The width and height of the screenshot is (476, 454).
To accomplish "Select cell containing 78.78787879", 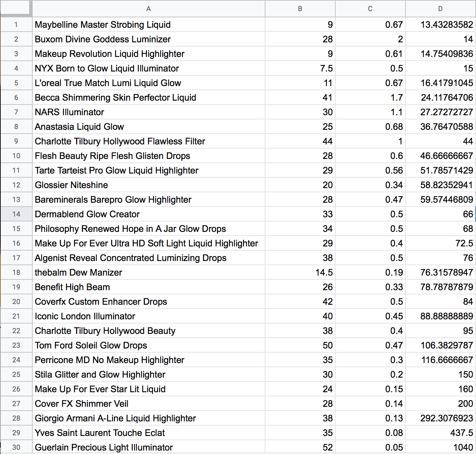I will (x=441, y=287).
